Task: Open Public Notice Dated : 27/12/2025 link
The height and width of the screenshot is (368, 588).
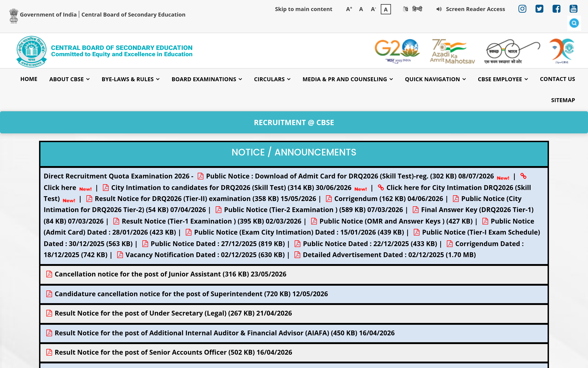Action: 218,244
